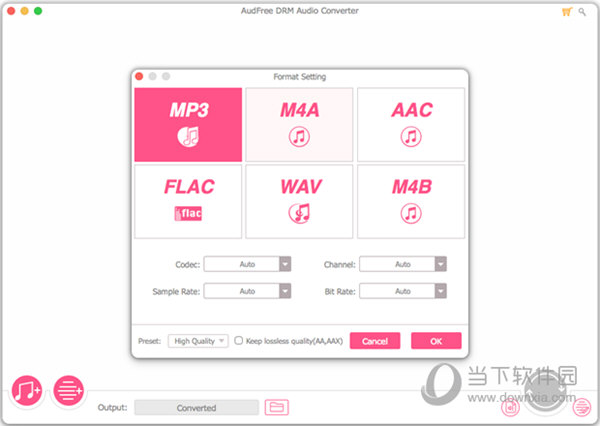
Task: Open the Preset High Quality dropdown
Action: point(198,341)
